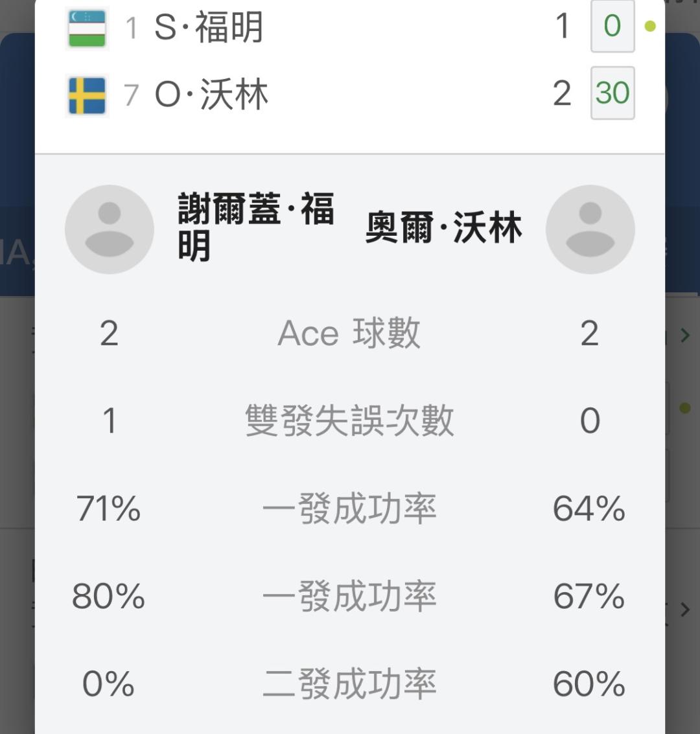Open 謝爾蓋·福明 avatar placeholder
The height and width of the screenshot is (734, 700).
110,229
